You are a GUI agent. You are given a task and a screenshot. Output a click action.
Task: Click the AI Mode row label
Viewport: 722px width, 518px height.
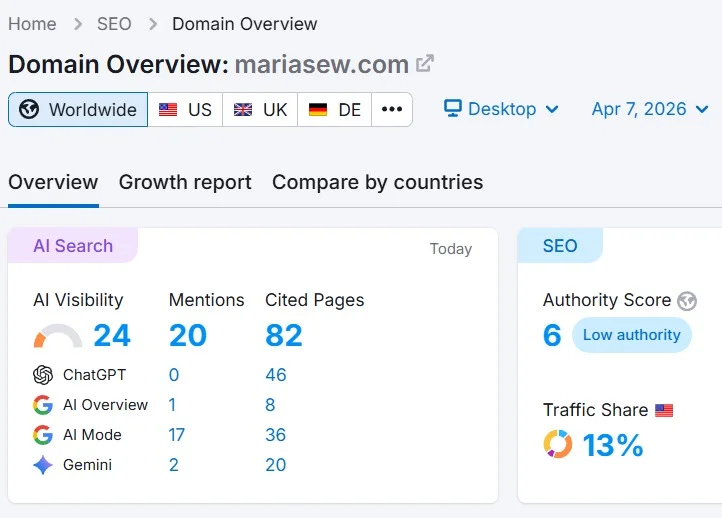92,435
